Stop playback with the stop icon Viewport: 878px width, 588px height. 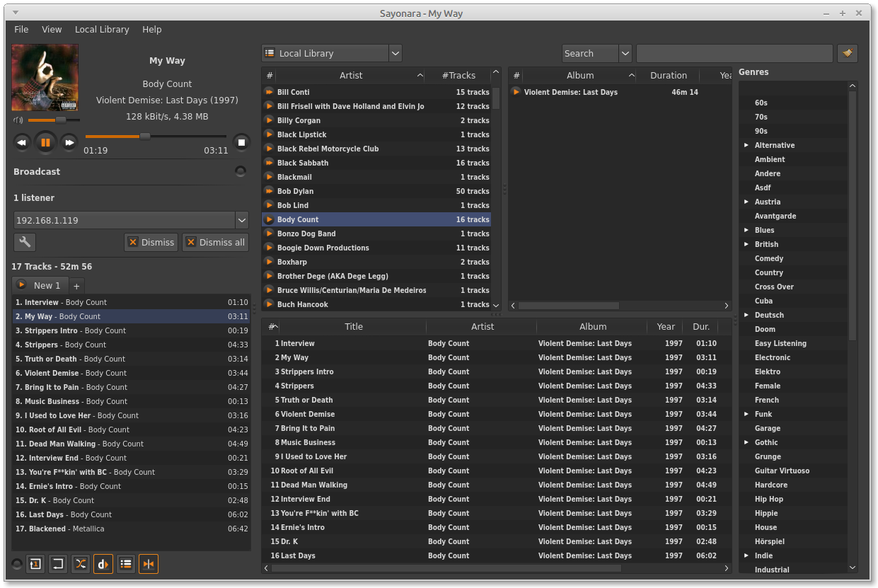pos(241,142)
